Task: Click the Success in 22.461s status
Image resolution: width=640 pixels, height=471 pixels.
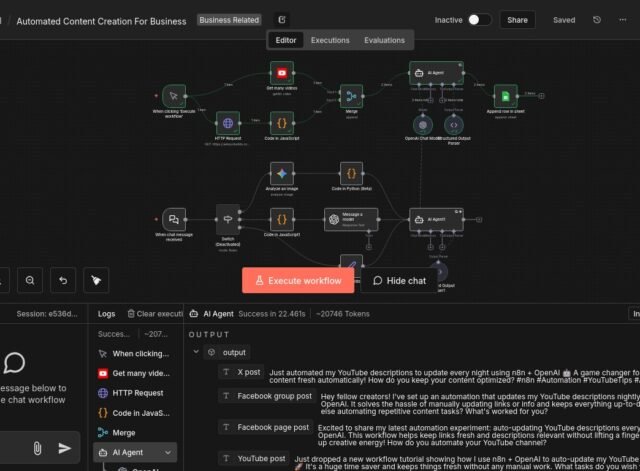Action: click(x=271, y=314)
